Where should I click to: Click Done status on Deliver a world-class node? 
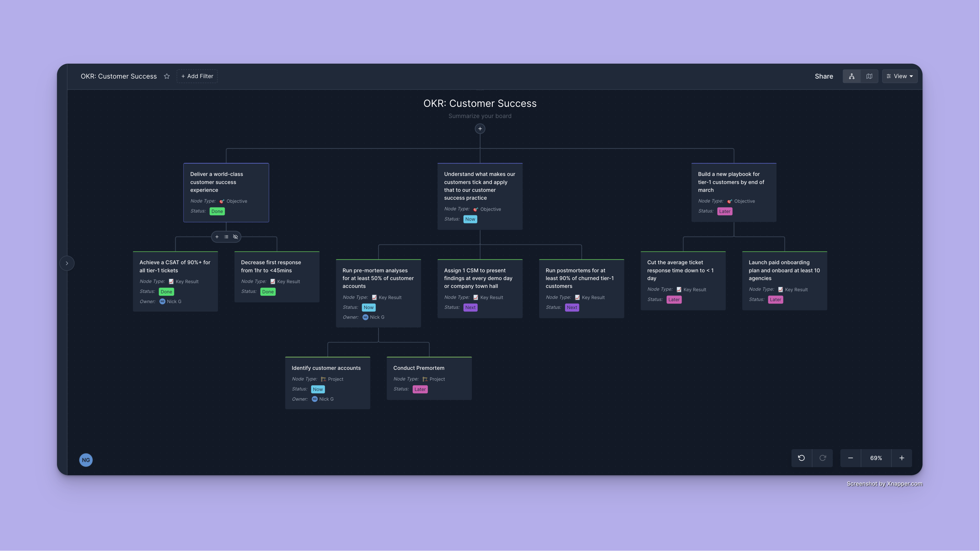(217, 211)
